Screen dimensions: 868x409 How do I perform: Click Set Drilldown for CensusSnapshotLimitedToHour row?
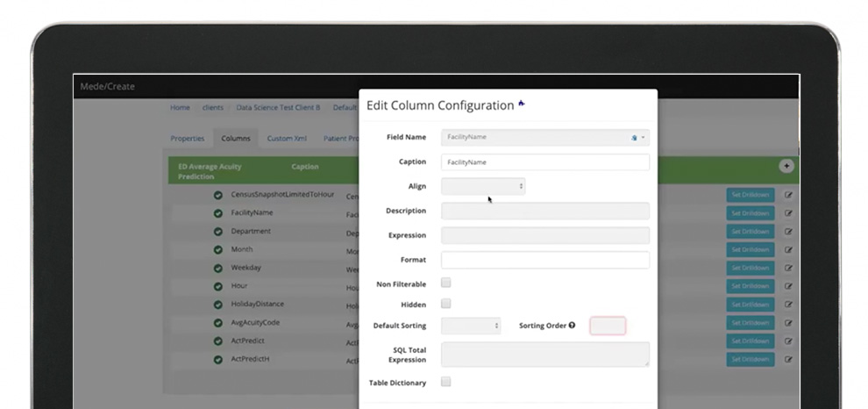coord(751,195)
